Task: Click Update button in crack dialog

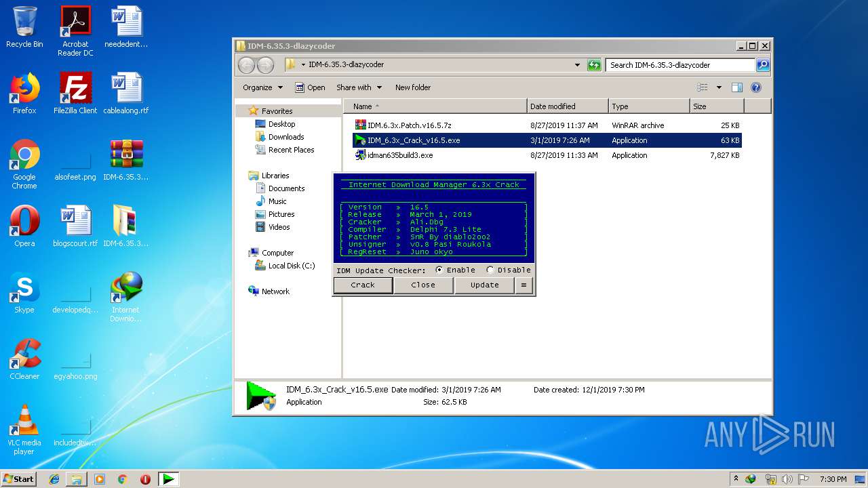Action: (x=484, y=285)
